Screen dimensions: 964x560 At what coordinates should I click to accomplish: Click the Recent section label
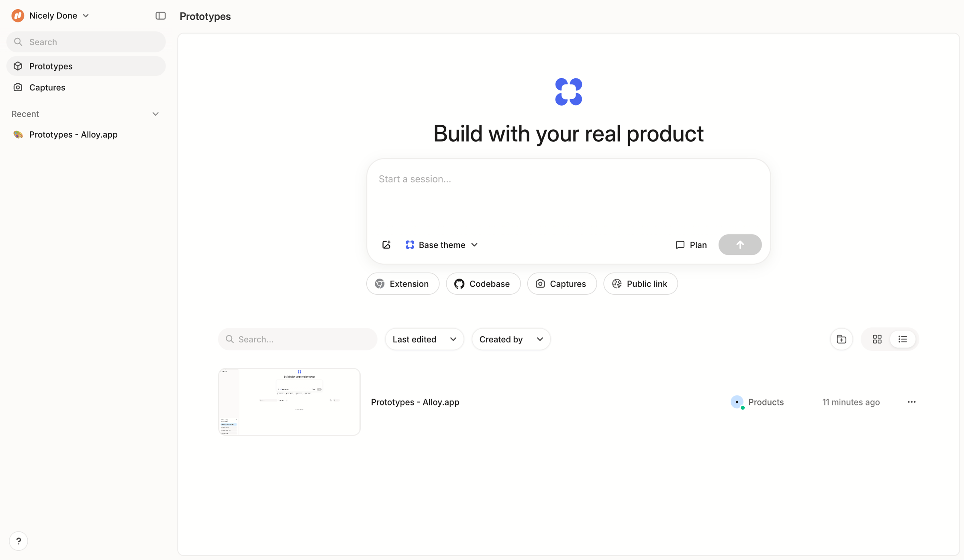pyautogui.click(x=25, y=114)
